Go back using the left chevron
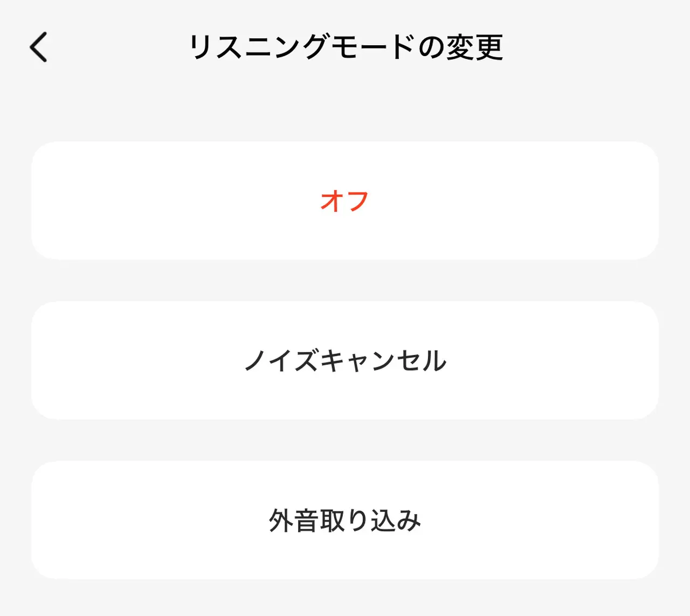Screen dimensions: 690x616 point(38,47)
